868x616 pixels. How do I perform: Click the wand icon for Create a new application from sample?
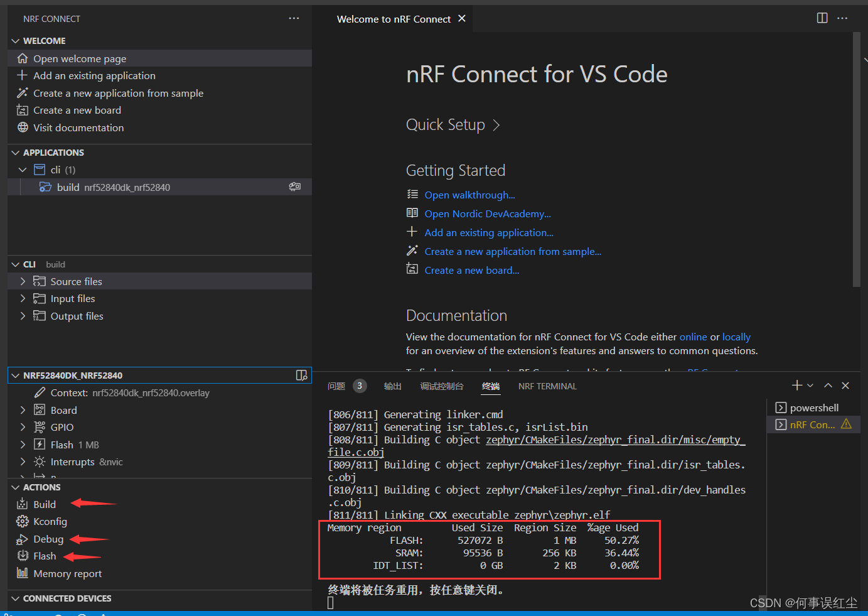pyautogui.click(x=23, y=93)
